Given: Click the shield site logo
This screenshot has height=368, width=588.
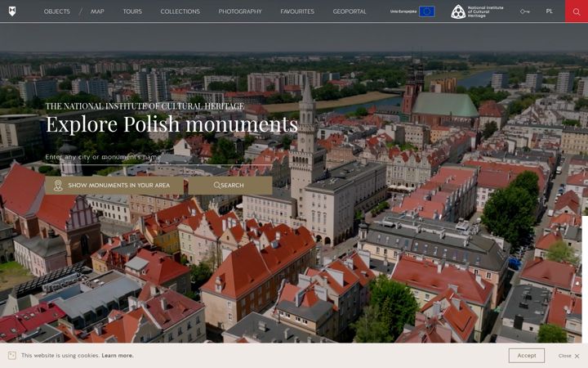Looking at the screenshot, I should pos(12,11).
